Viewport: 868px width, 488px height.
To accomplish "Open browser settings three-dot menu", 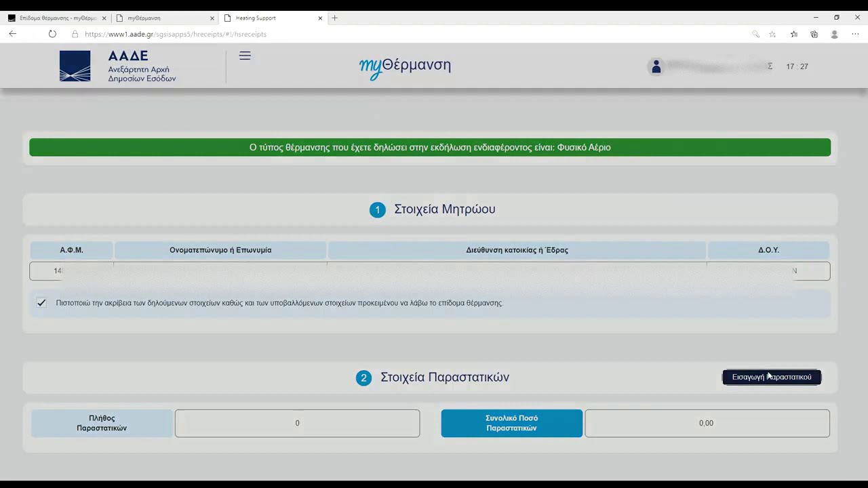I will [x=855, y=34].
